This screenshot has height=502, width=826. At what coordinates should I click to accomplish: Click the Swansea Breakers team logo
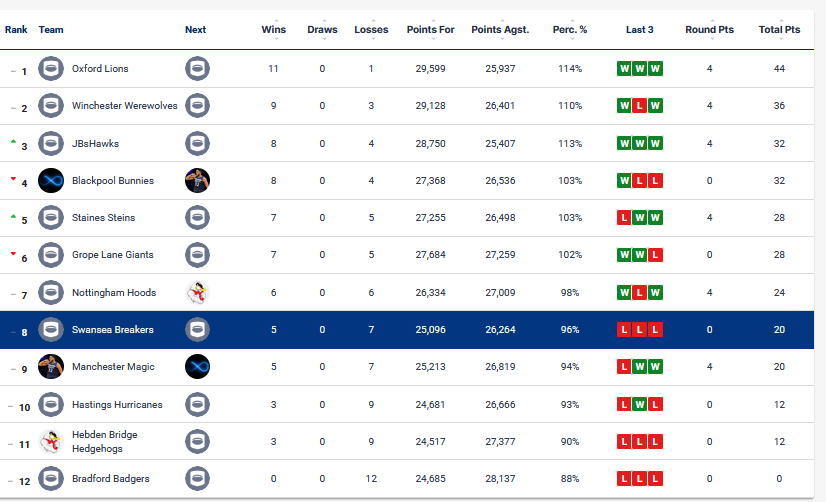click(x=51, y=330)
